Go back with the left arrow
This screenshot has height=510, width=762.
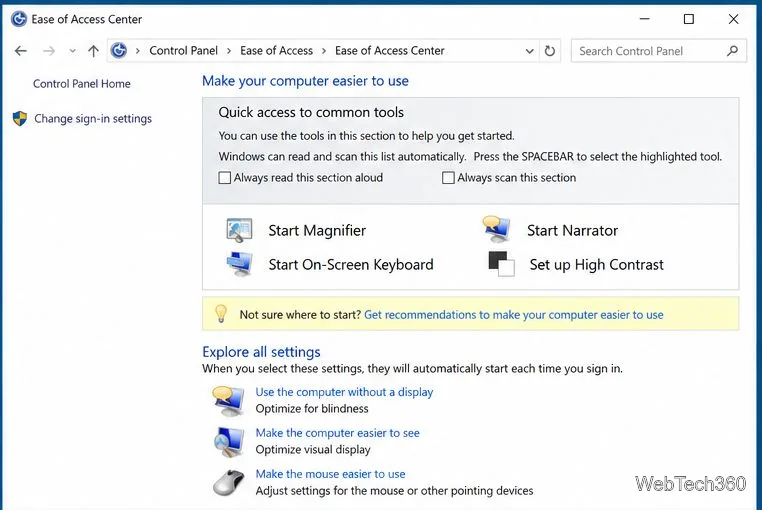pyautogui.click(x=20, y=51)
